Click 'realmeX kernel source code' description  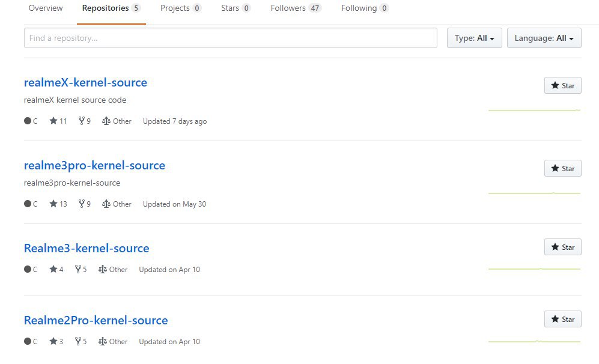click(75, 100)
